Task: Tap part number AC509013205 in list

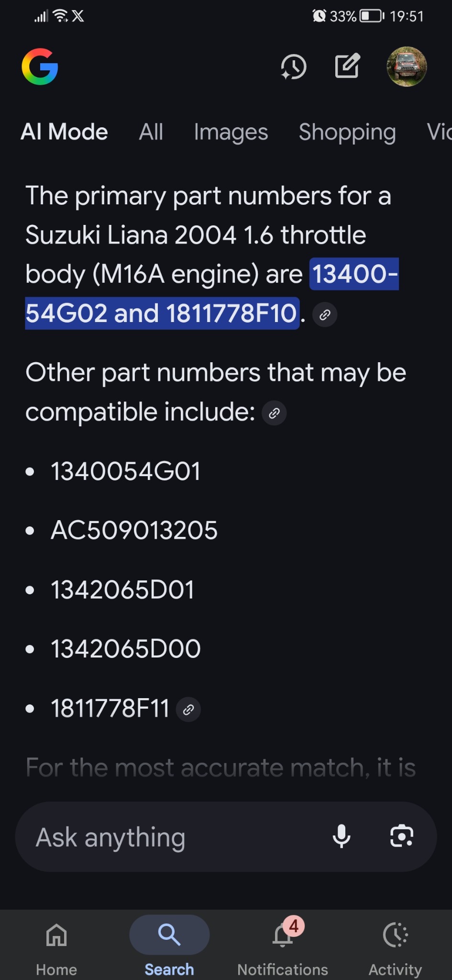Action: point(134,530)
